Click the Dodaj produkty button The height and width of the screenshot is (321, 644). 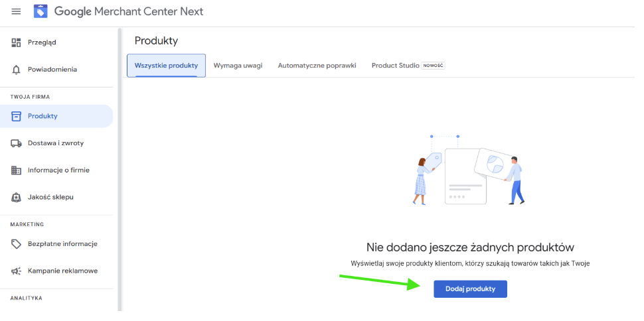[x=470, y=289]
